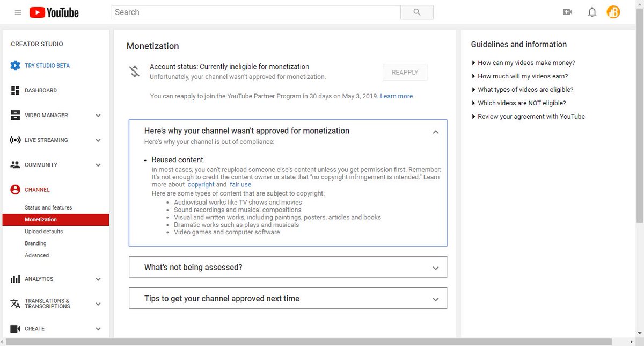The image size is (644, 346).
Task: Click the Create camera icon in sidebar
Action: (x=16, y=329)
